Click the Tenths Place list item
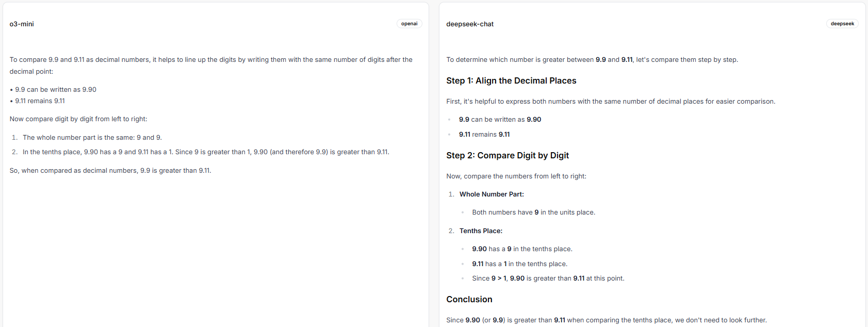The height and width of the screenshot is (327, 868). click(x=481, y=231)
